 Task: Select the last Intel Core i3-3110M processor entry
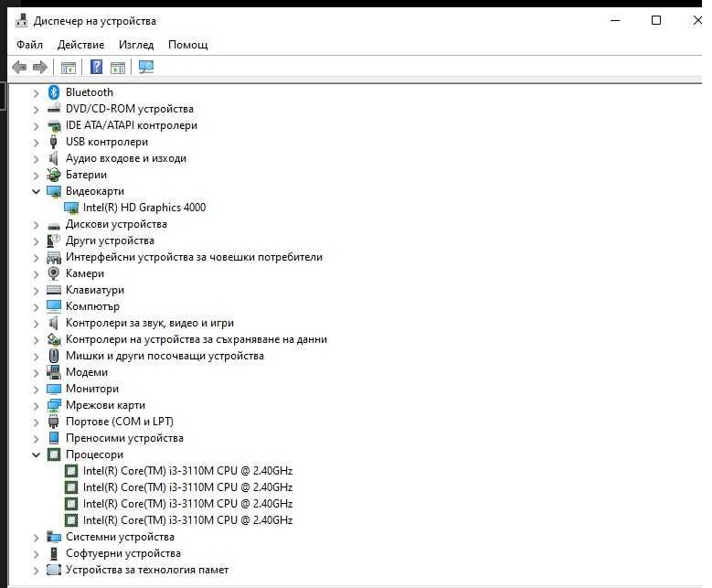click(187, 519)
